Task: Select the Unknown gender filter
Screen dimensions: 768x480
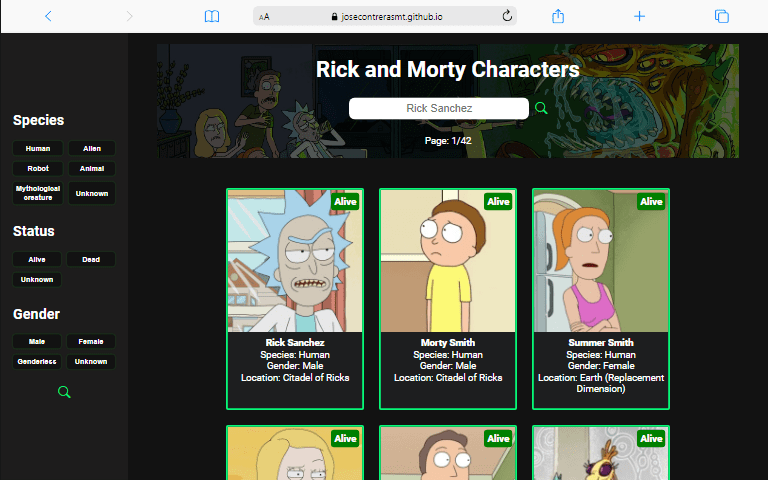Action: click(x=91, y=361)
